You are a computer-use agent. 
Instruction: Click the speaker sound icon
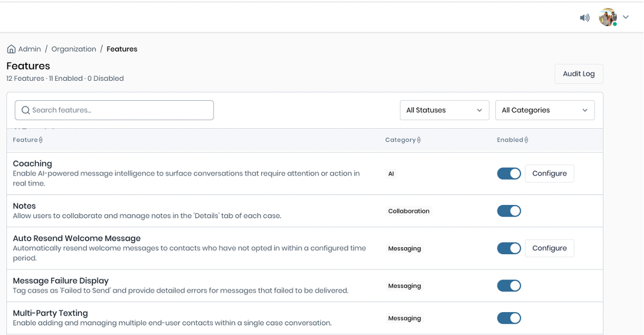click(584, 18)
